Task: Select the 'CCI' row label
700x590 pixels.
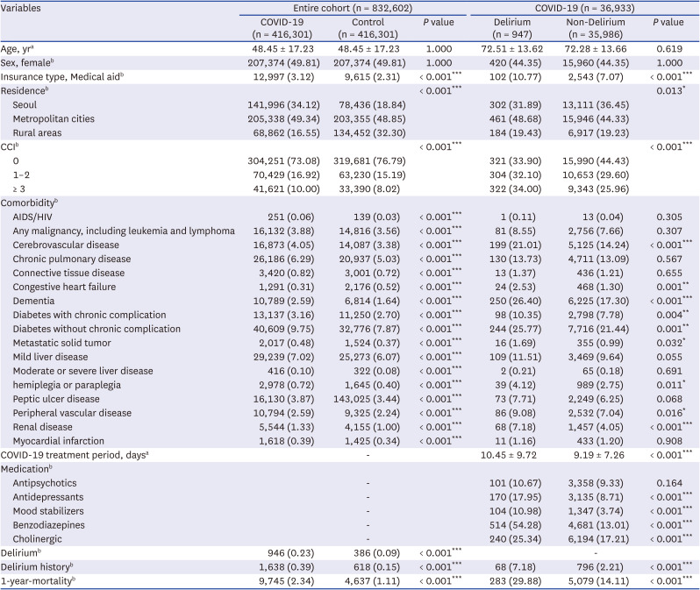Action: 10,146
